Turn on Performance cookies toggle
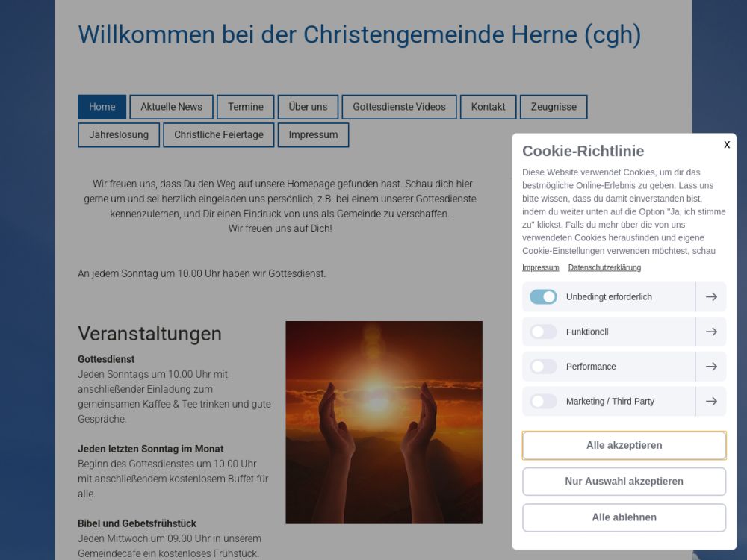The height and width of the screenshot is (560, 747). point(543,367)
